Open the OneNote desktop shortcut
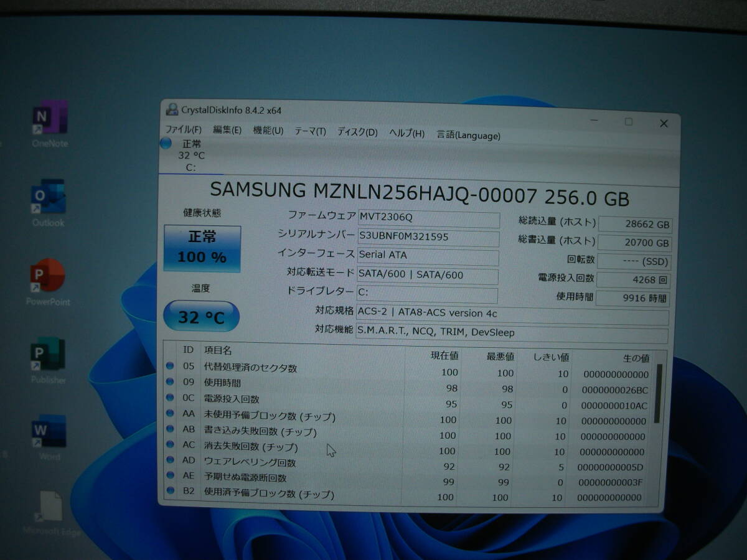Screen dimensions: 747x560 [x=50, y=123]
